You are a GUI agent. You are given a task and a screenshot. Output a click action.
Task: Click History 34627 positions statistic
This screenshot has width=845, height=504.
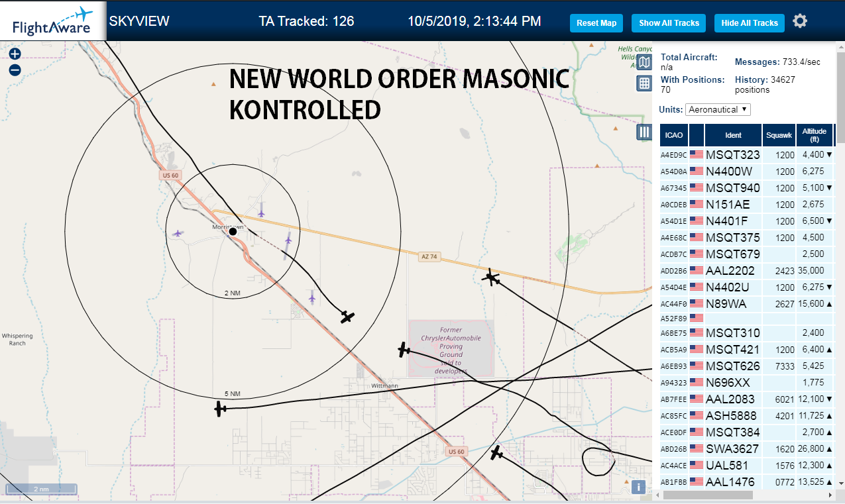pyautogui.click(x=765, y=84)
